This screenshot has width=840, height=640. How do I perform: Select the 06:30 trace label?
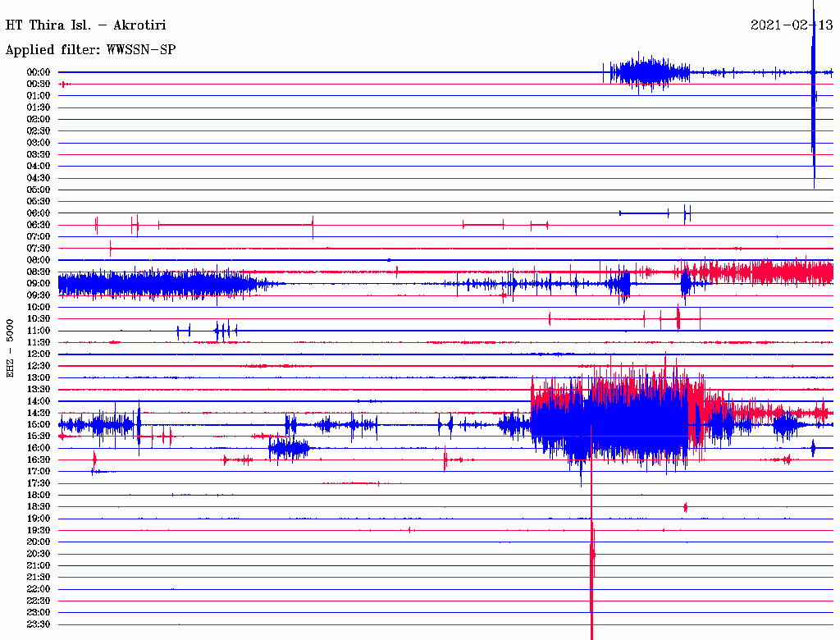39,225
